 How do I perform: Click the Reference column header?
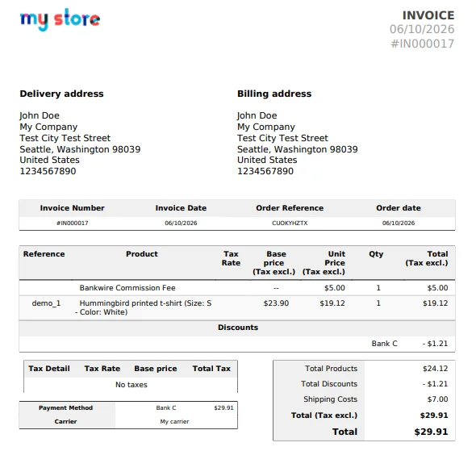tap(44, 254)
